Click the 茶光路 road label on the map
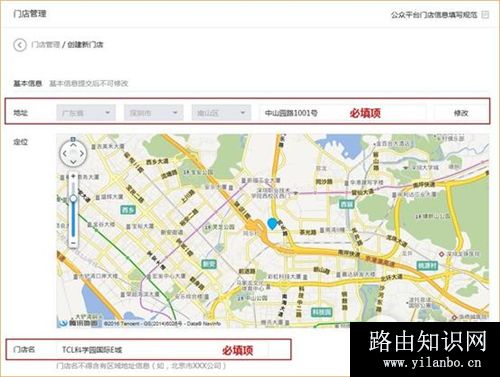The image size is (500, 377). (307, 232)
